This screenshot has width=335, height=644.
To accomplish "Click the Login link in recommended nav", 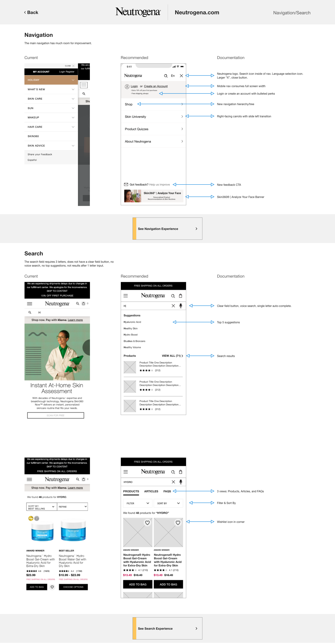I will click(x=134, y=86).
